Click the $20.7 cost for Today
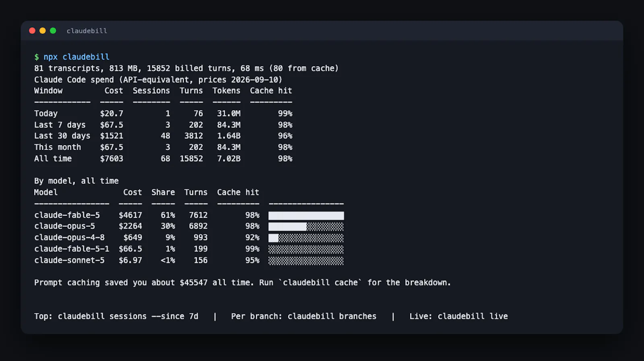 pos(112,114)
